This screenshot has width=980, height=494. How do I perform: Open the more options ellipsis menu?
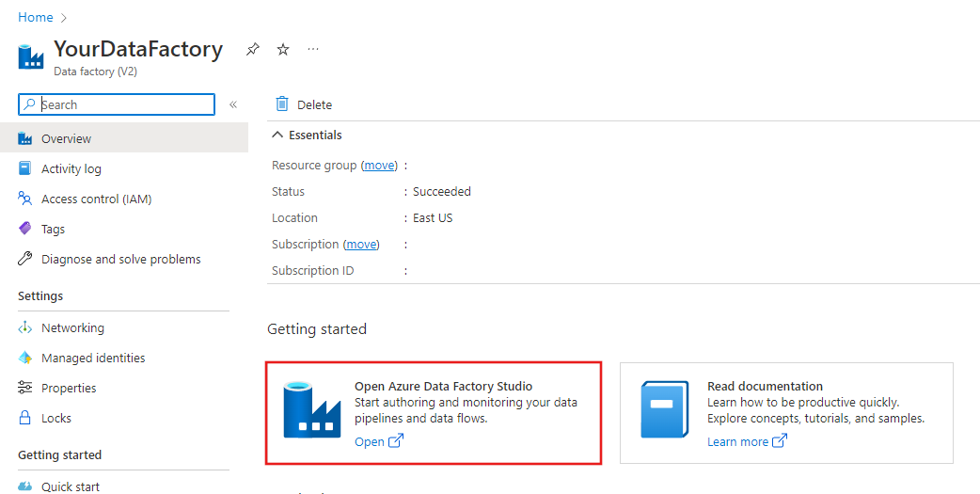pyautogui.click(x=313, y=49)
